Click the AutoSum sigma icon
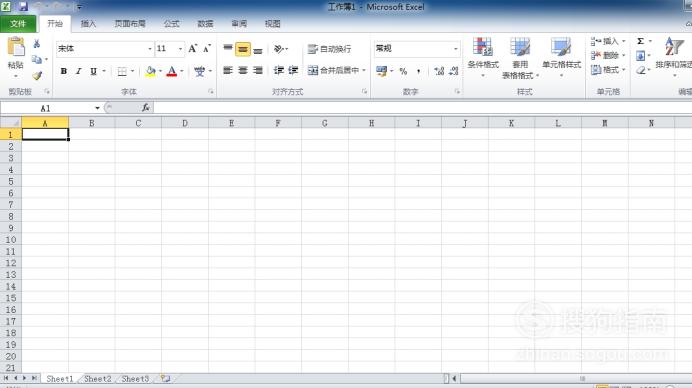This screenshot has height=388, width=692. click(640, 41)
